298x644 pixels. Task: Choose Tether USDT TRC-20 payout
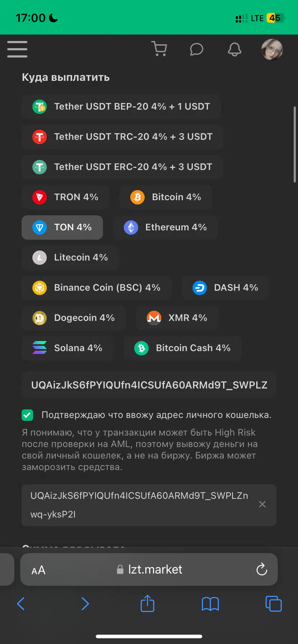point(122,137)
